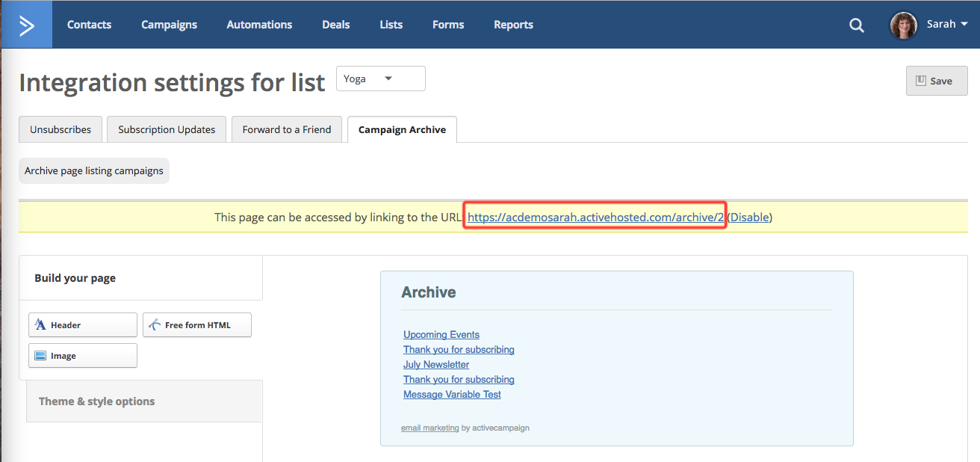Select the Subscription Updates tab
The image size is (980, 462).
tap(167, 129)
